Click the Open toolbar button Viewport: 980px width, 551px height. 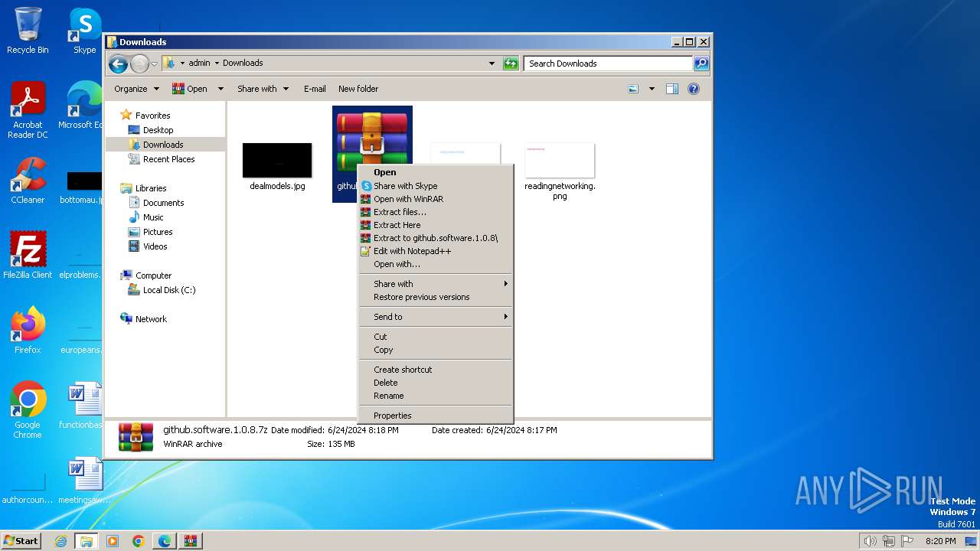(190, 89)
